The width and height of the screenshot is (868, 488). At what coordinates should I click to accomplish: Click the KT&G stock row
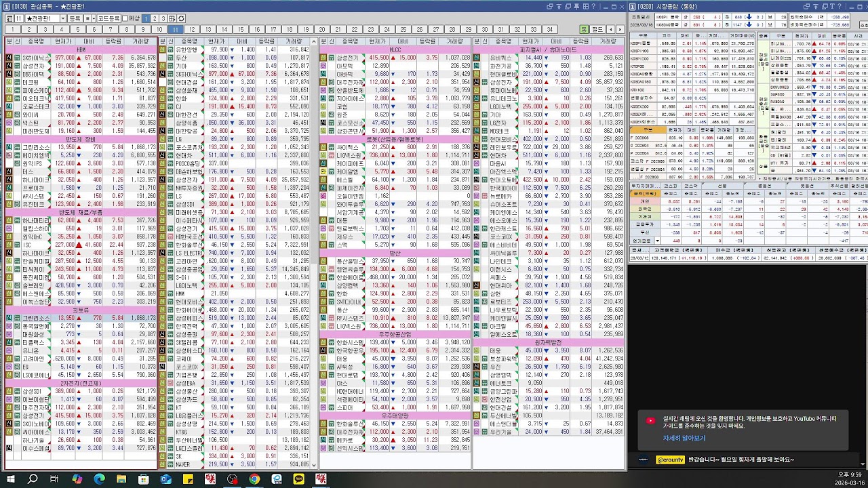point(235,431)
